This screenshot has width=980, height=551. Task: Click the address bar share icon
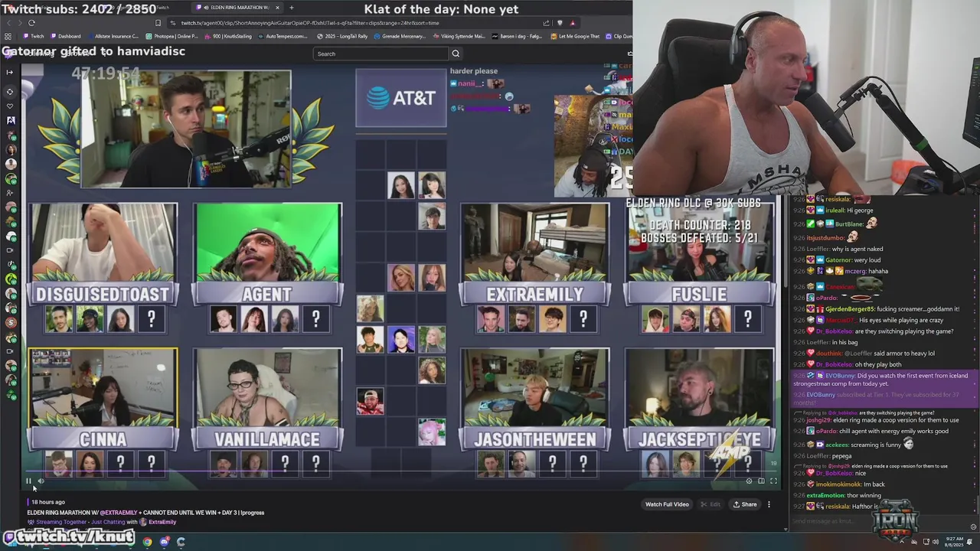tap(547, 23)
